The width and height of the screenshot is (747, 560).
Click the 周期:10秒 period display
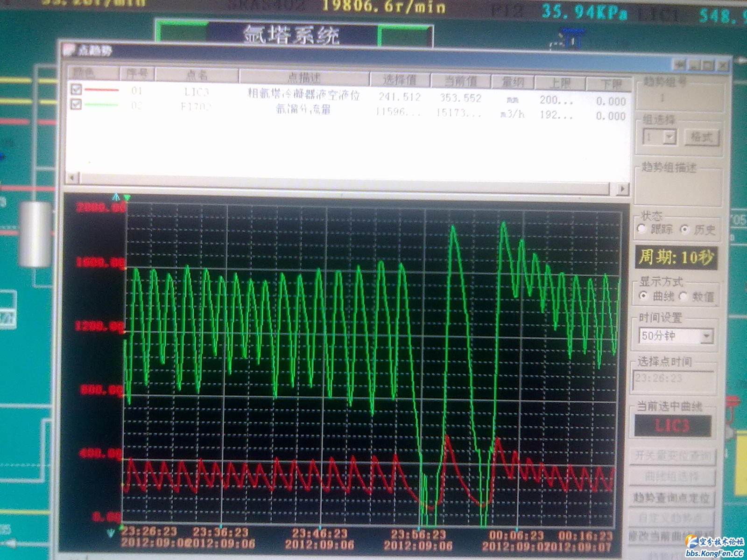pos(676,257)
